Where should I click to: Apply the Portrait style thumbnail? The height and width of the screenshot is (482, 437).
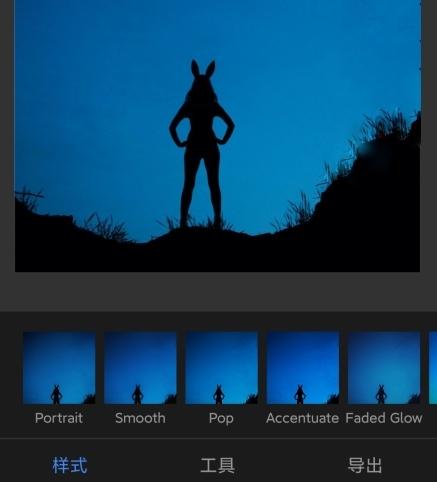(59, 368)
